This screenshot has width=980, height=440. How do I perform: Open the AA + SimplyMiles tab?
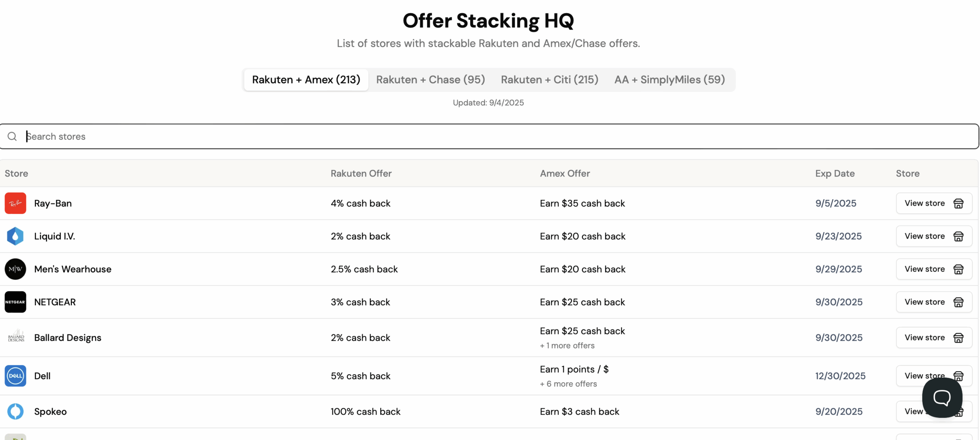point(669,80)
